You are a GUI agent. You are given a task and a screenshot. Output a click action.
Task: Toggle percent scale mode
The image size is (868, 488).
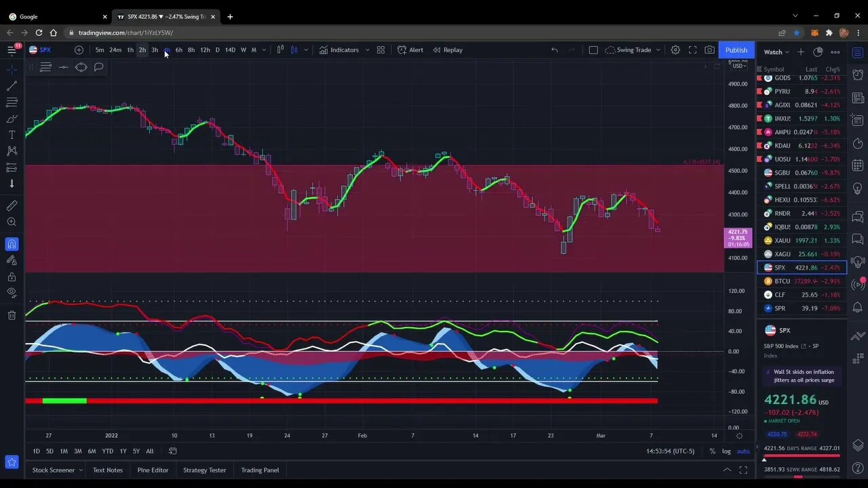pos(712,451)
